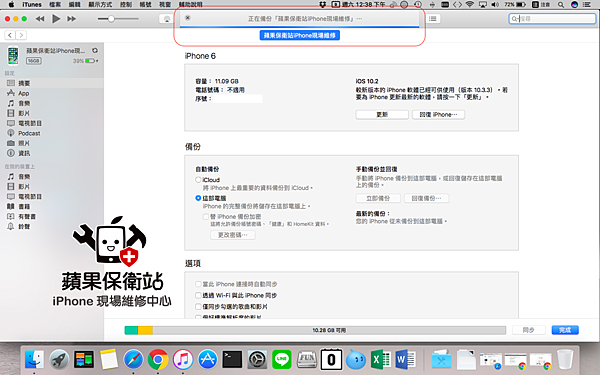600x375 pixels.
Task: Enable 僅同步勾選的歌曲和影片 checkbox
Action: (x=198, y=306)
